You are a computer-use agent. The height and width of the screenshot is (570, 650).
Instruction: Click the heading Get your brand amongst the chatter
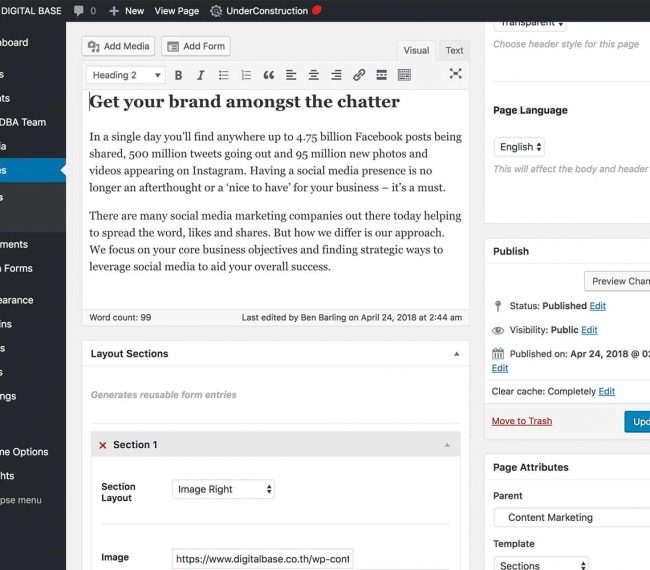point(245,102)
